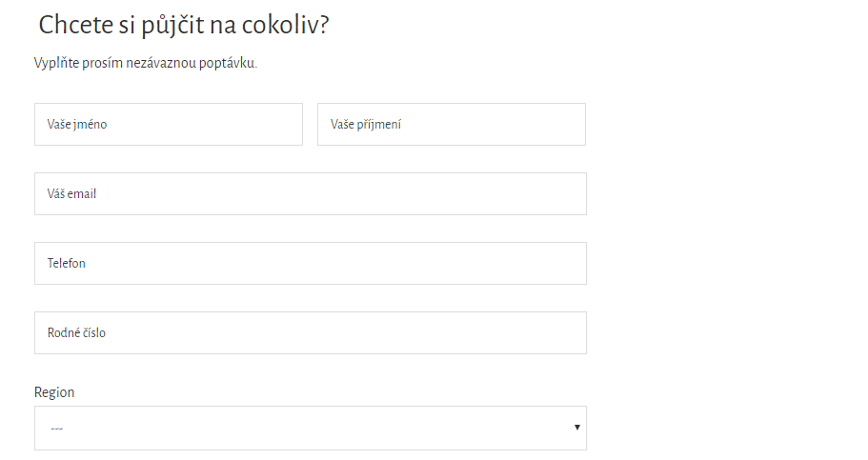Viewport: 868px width, 460px height.
Task: Click the 'Váš email' placeholder text
Action: (71, 193)
